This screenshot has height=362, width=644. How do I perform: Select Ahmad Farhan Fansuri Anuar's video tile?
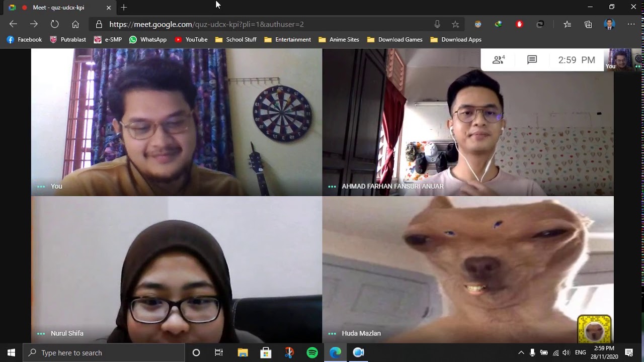468,122
